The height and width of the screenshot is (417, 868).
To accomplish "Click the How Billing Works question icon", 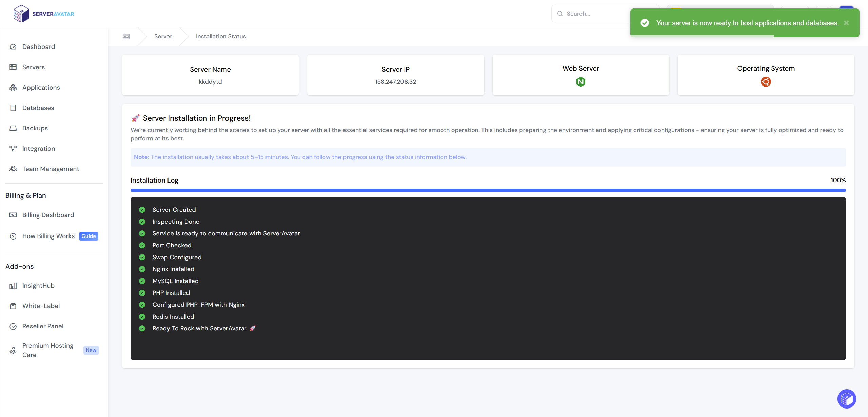I will coord(13,236).
